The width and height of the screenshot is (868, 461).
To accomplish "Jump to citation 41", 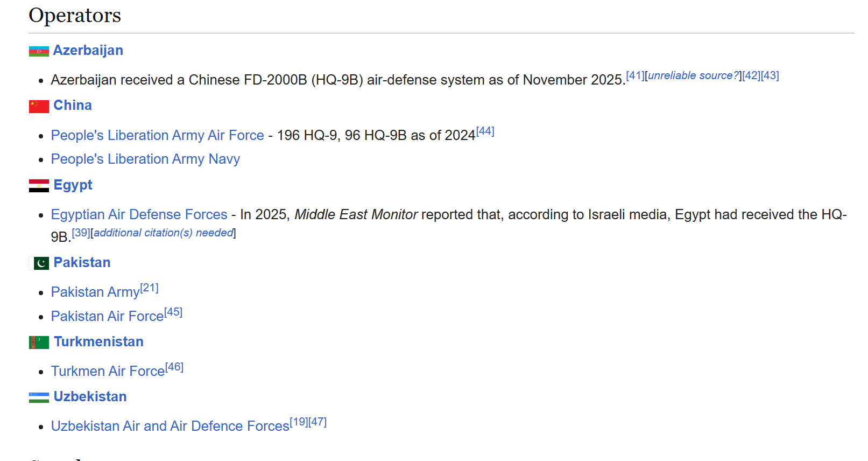I will [x=636, y=75].
